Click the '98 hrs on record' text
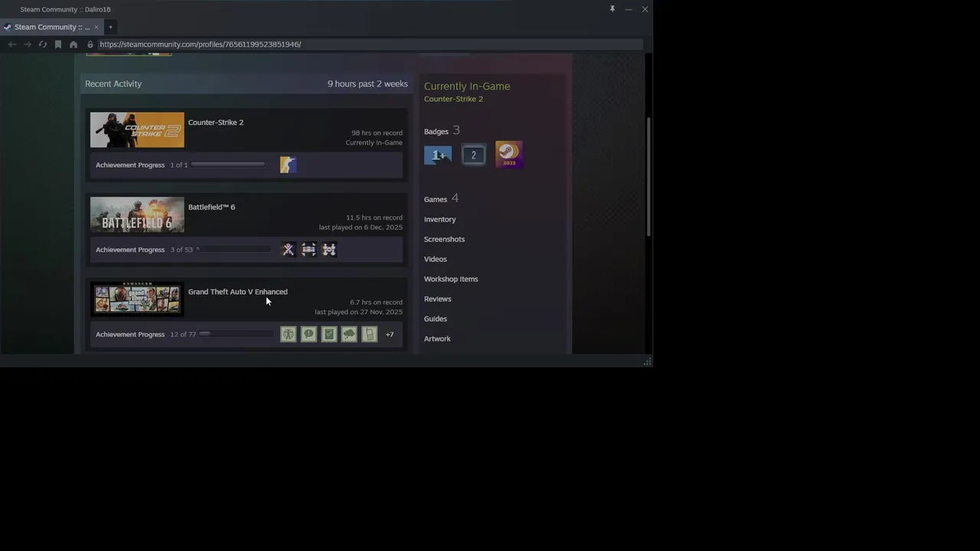This screenshot has width=980, height=551. (377, 133)
